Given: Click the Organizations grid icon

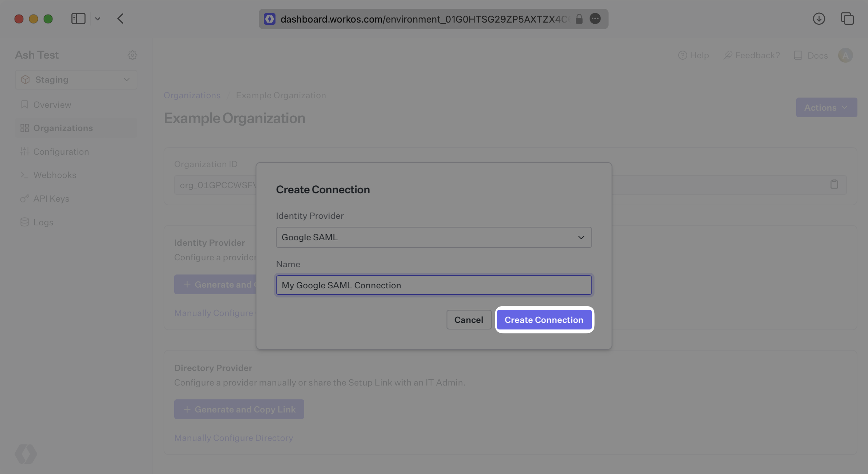Looking at the screenshot, I should 24,128.
